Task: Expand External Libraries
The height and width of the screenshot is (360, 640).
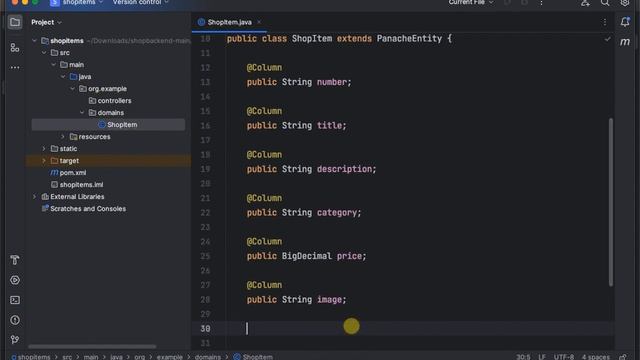Action: click(34, 197)
